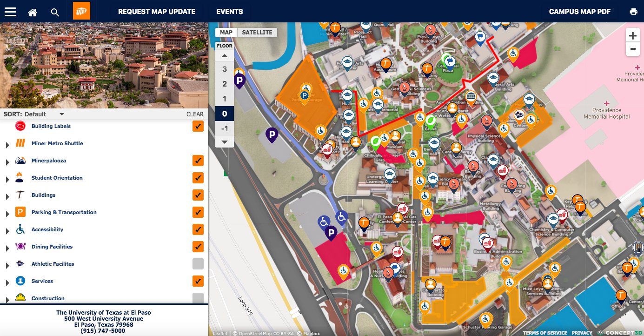This screenshot has width=644, height=336.
Task: Click the Athletic Facilities icon
Action: point(20,264)
